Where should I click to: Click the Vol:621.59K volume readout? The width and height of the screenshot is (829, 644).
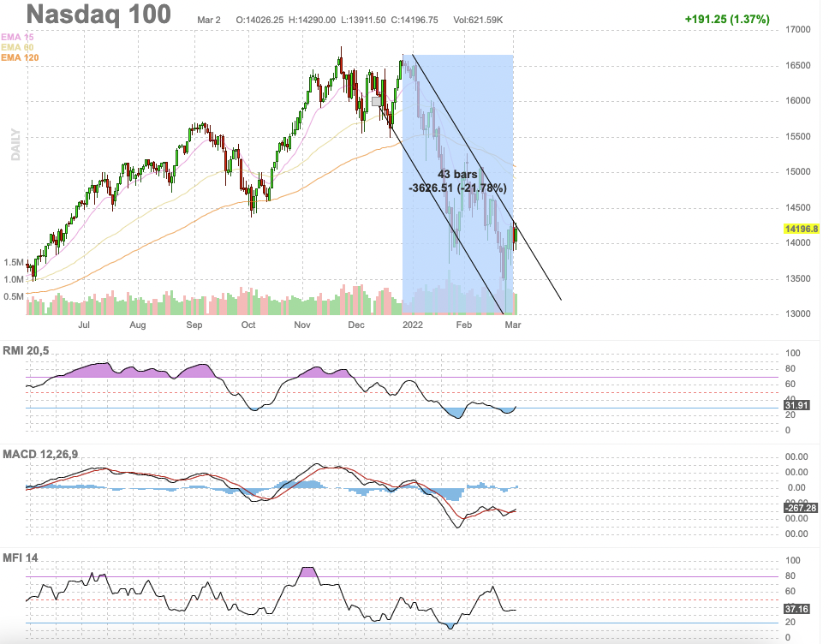tap(478, 20)
